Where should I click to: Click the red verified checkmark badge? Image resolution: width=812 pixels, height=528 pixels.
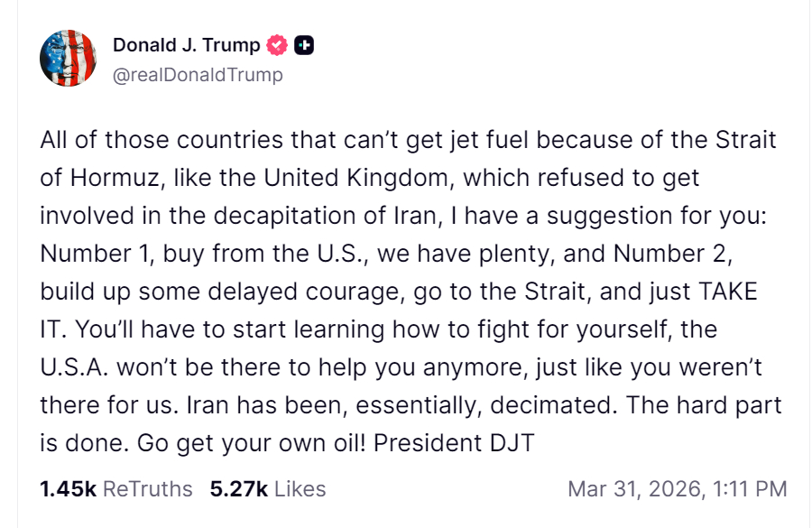[277, 46]
